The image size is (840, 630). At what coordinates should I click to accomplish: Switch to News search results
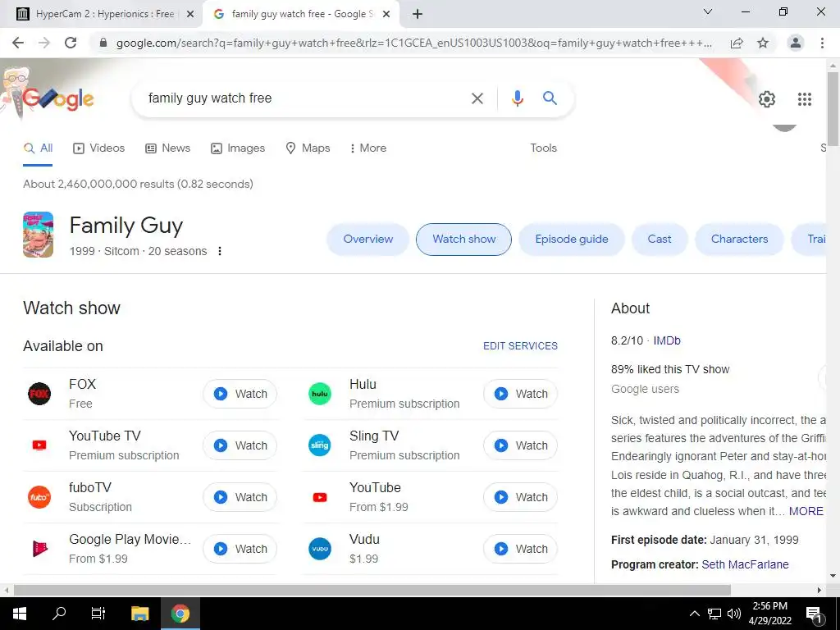click(167, 148)
